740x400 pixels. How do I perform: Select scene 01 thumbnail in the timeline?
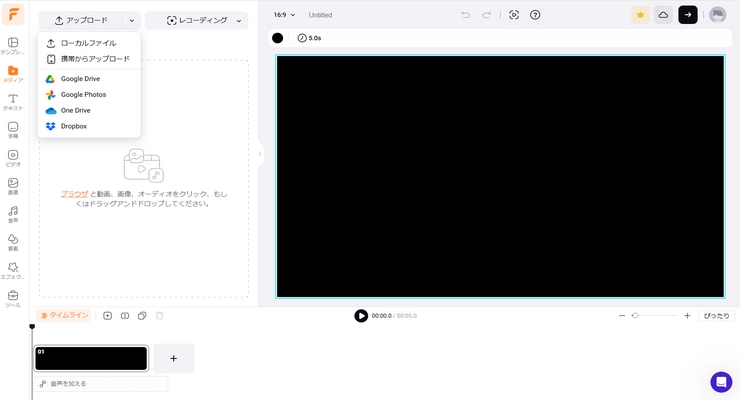point(91,358)
